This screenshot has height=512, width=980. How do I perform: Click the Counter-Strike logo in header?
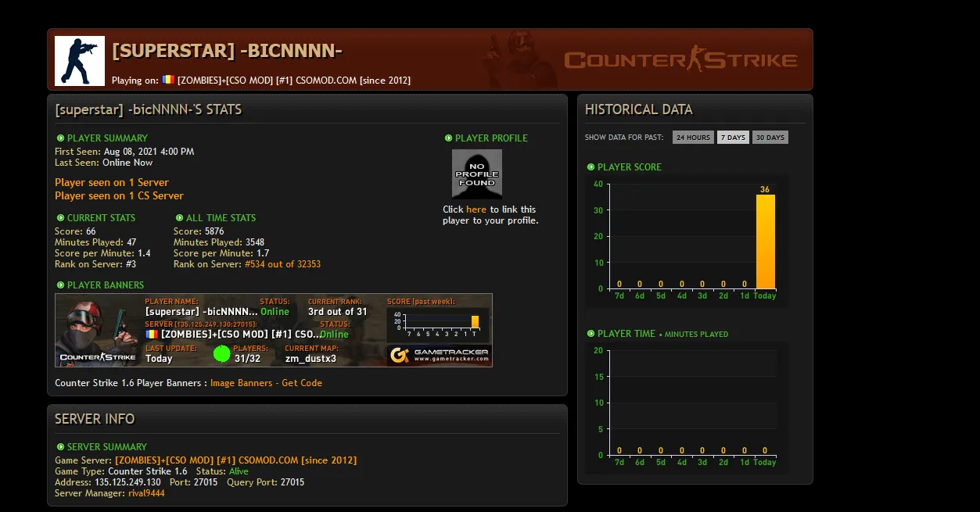(680, 59)
